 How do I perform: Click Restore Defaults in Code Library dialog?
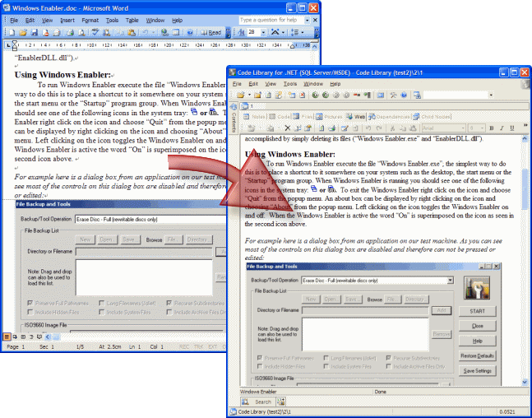(x=478, y=355)
